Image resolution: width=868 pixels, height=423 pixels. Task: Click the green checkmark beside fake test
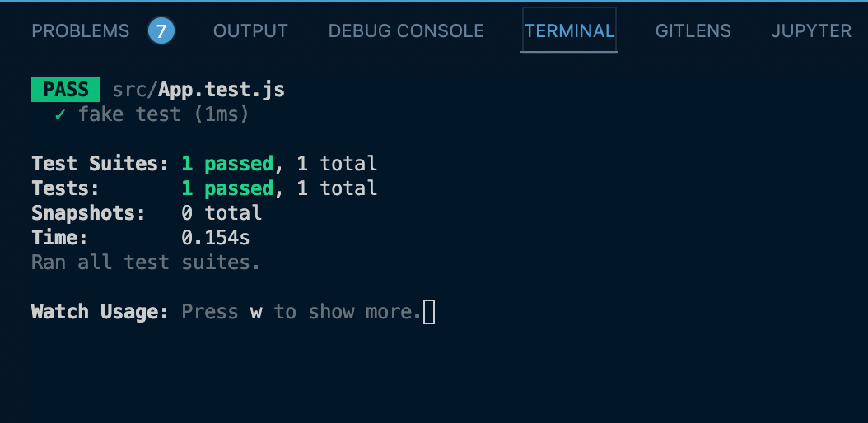tap(60, 114)
